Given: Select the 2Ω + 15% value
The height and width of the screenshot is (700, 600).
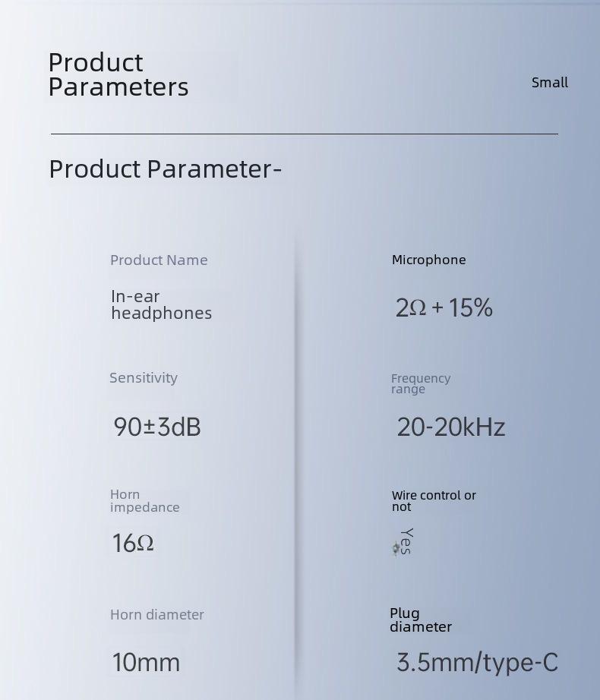Looking at the screenshot, I should [444, 308].
